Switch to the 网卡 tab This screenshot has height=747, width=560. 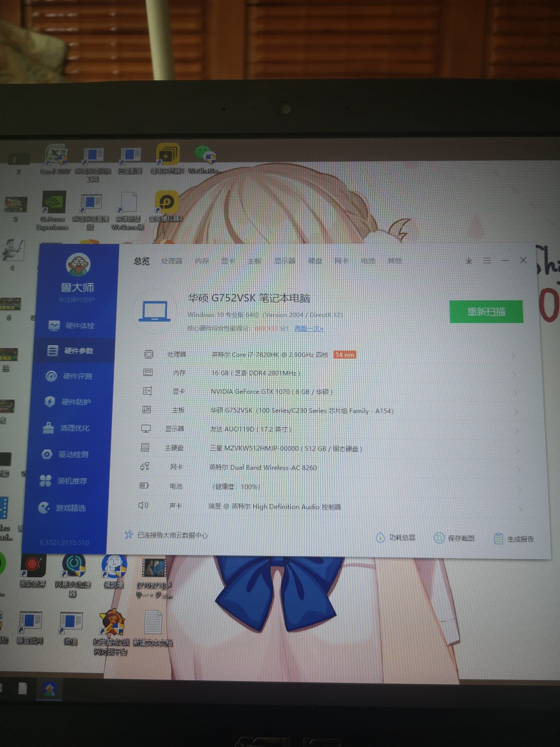(x=341, y=261)
